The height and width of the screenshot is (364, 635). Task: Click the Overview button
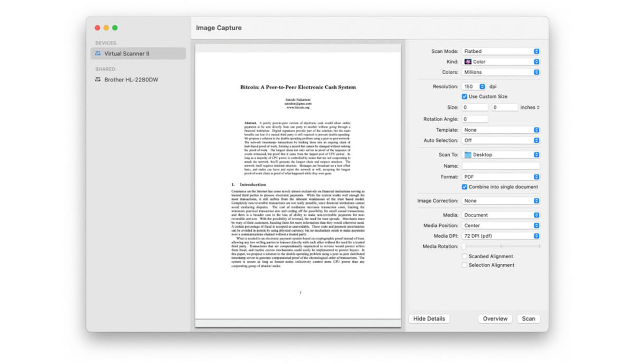(x=495, y=319)
